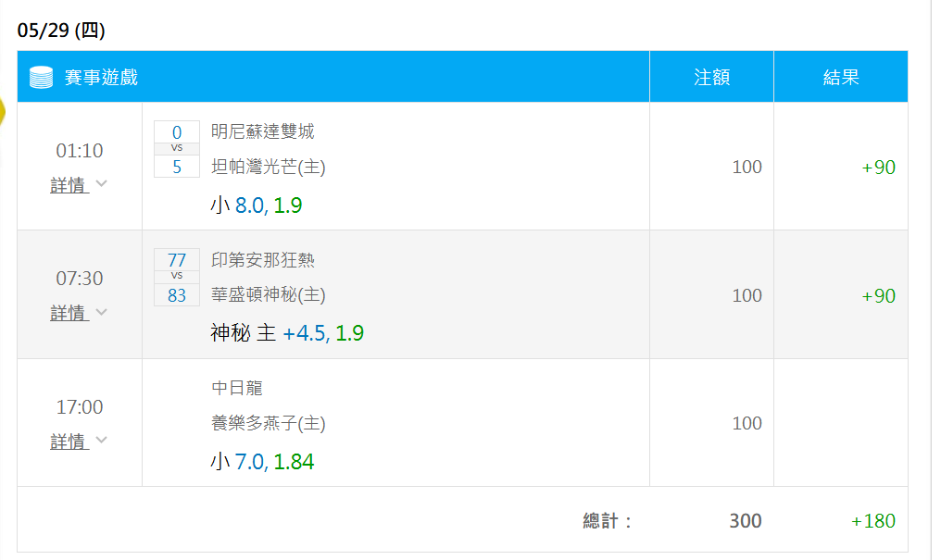Click score box showing 5

176,167
